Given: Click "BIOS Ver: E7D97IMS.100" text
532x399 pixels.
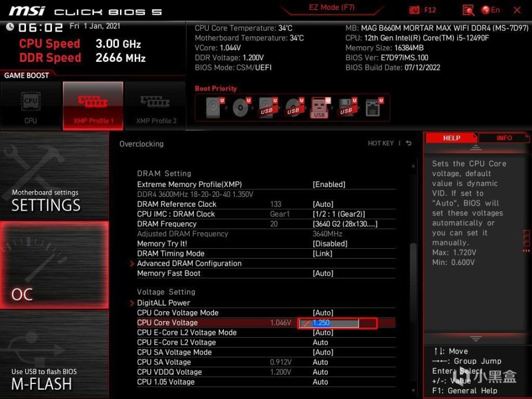Looking at the screenshot, I should (x=387, y=58).
